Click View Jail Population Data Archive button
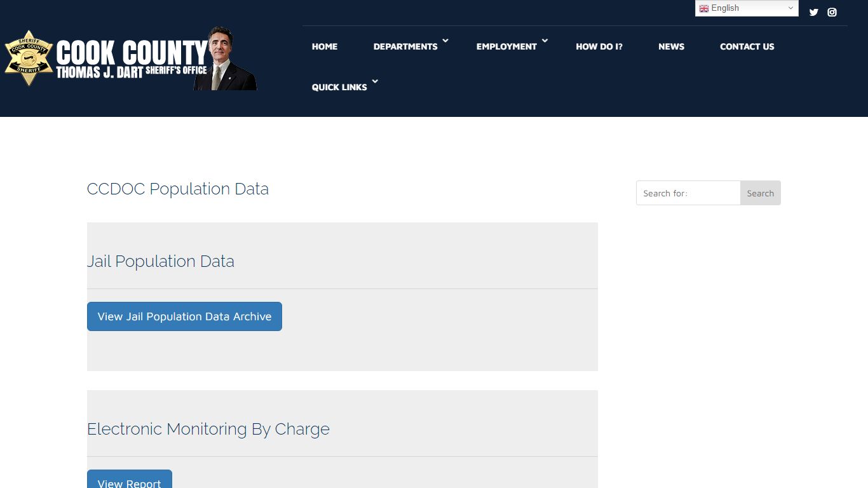This screenshot has height=488, width=868. (184, 316)
